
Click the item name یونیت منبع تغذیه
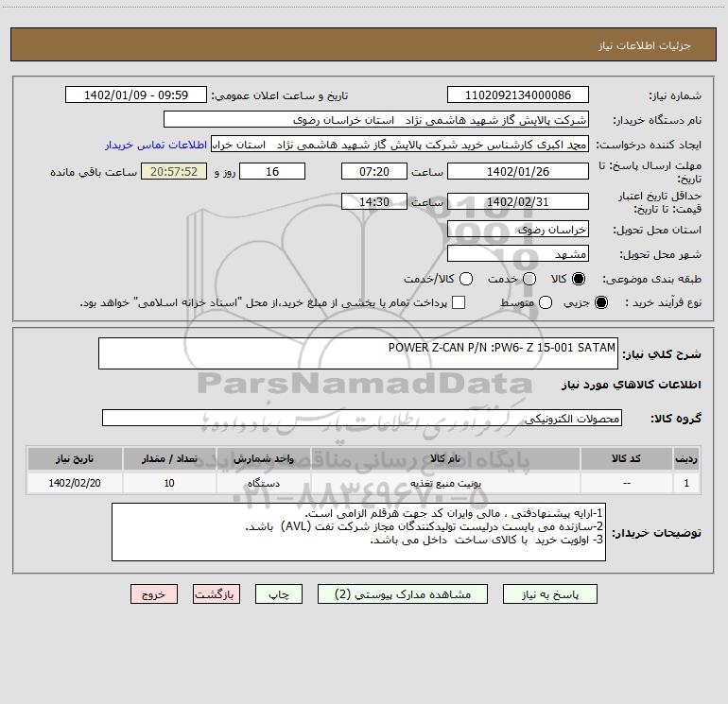pyautogui.click(x=445, y=483)
